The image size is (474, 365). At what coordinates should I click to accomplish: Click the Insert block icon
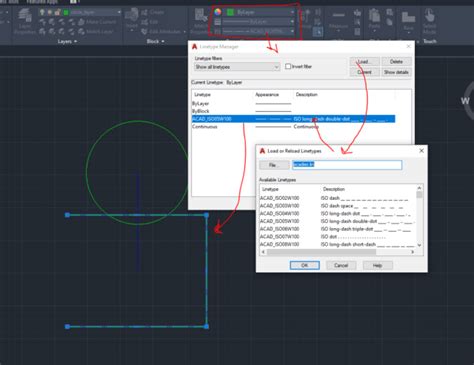132,15
